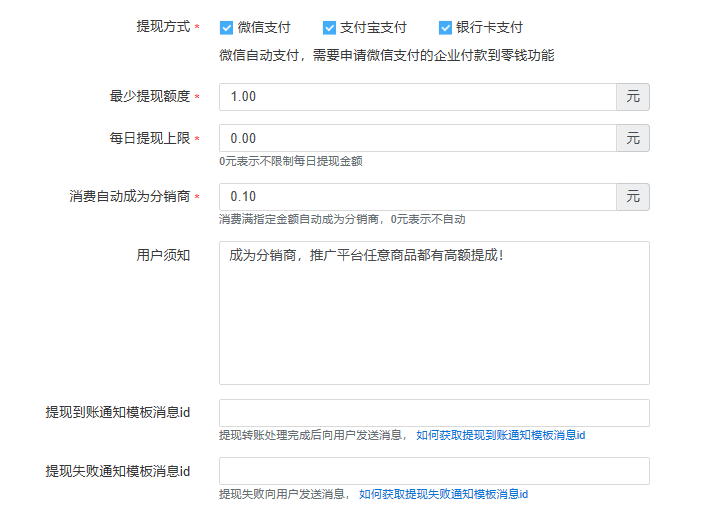723x520 pixels.
Task: Open the 如何获取提现到账通知模板消息id help link
Action: pyautogui.click(x=500, y=435)
